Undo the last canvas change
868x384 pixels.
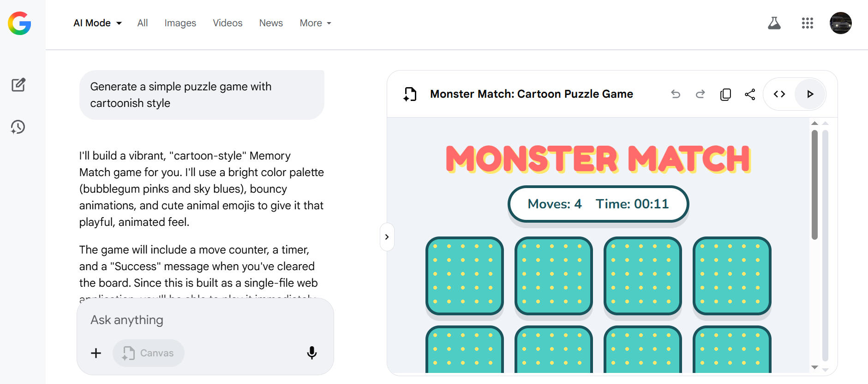[676, 94]
